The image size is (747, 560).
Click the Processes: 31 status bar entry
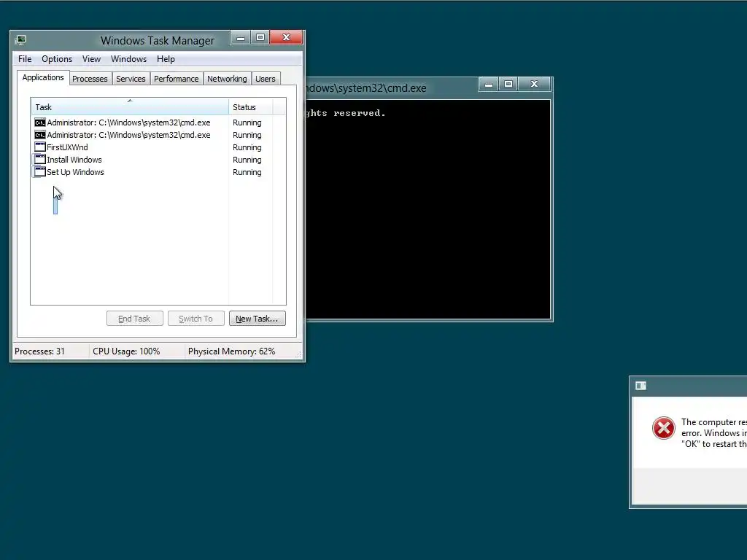(x=39, y=351)
